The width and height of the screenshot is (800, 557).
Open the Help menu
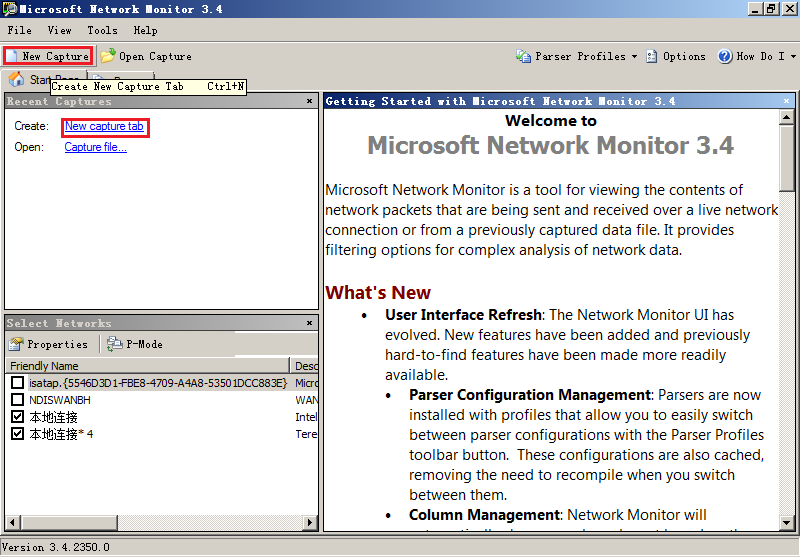[145, 30]
